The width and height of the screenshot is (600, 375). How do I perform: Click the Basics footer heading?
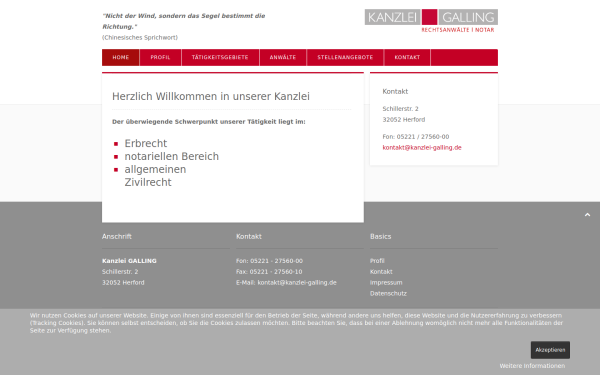click(381, 236)
